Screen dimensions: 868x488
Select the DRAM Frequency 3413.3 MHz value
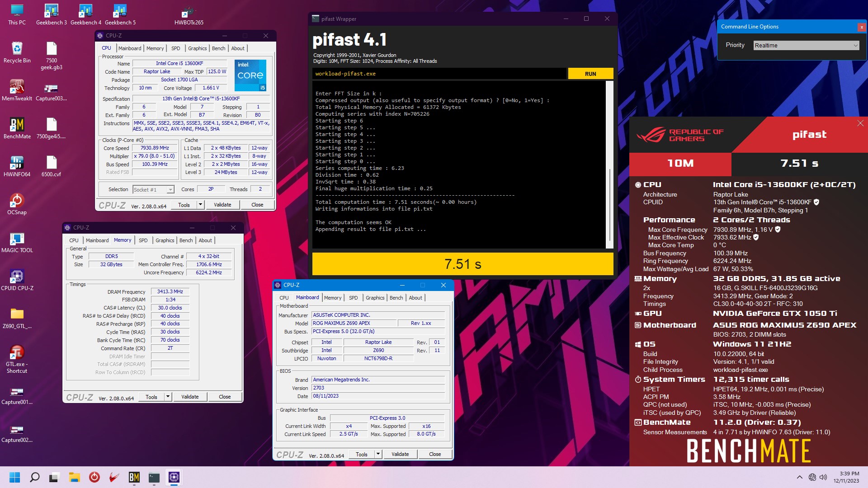pos(170,292)
